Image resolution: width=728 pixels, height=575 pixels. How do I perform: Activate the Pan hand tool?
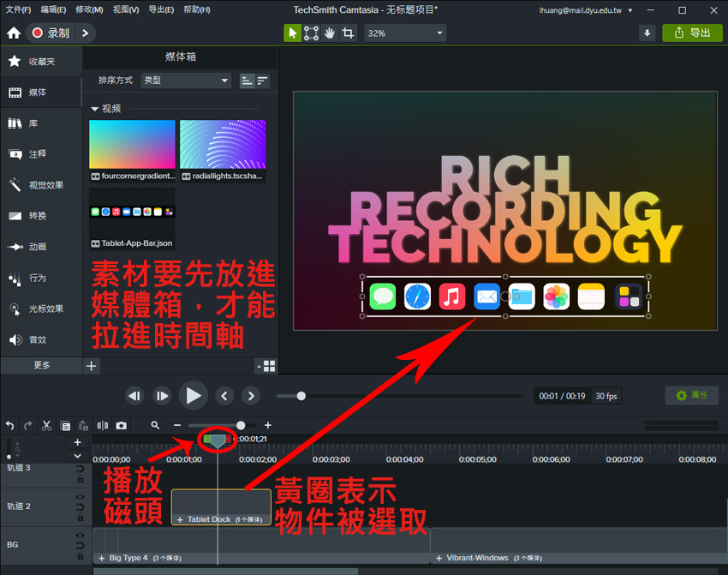tap(329, 33)
